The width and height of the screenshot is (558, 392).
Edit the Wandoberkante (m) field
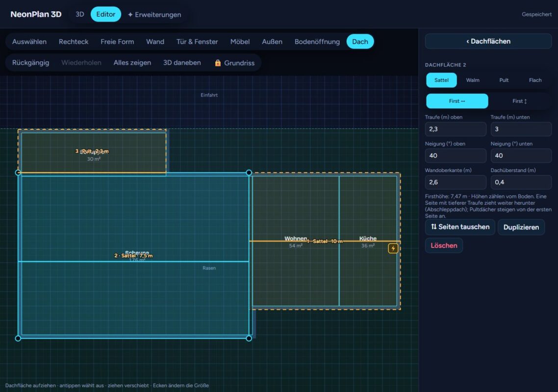click(x=456, y=182)
